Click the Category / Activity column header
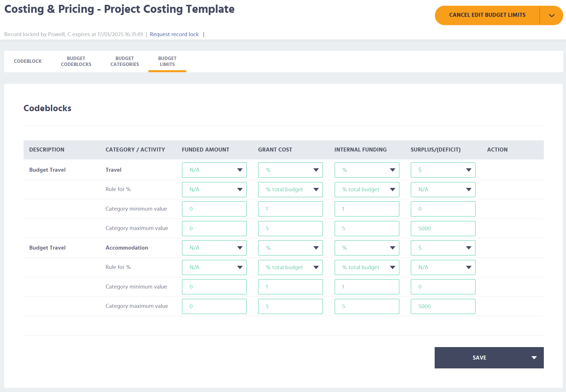The image size is (566, 392). pos(135,150)
